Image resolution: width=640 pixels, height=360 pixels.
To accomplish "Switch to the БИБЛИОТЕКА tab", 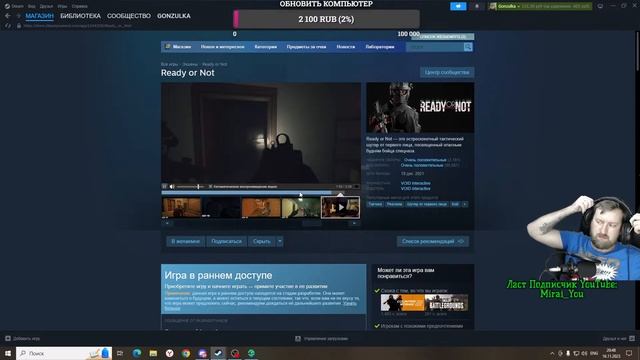I will tap(80, 16).
